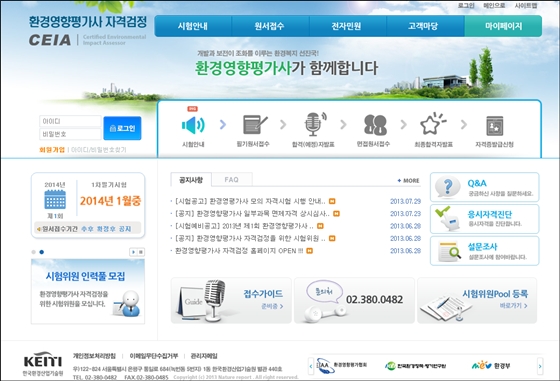
Task: Select the microphone 합격(예정)자발표 icon
Action: click(x=315, y=124)
